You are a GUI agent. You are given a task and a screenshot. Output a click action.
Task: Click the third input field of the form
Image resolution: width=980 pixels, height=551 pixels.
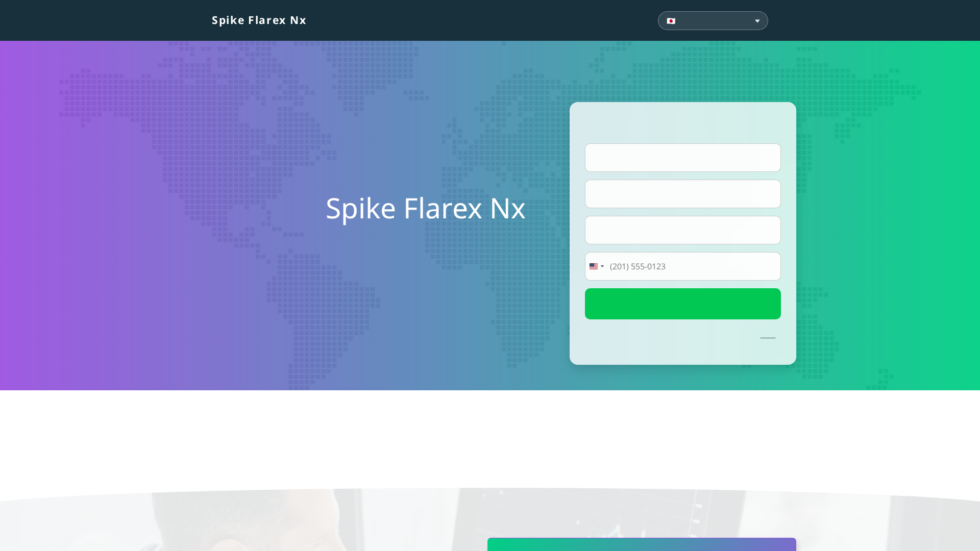coord(682,230)
